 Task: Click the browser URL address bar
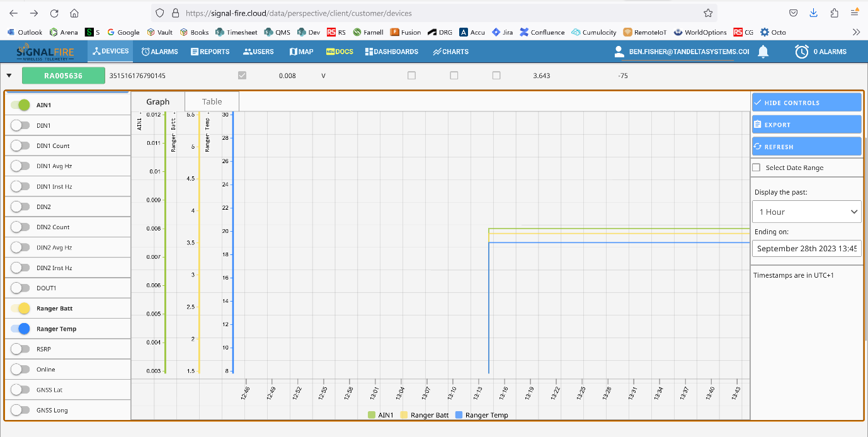tap(434, 13)
